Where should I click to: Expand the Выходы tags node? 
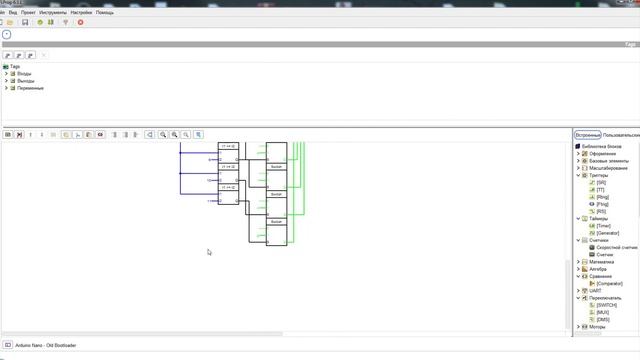[x=6, y=81]
